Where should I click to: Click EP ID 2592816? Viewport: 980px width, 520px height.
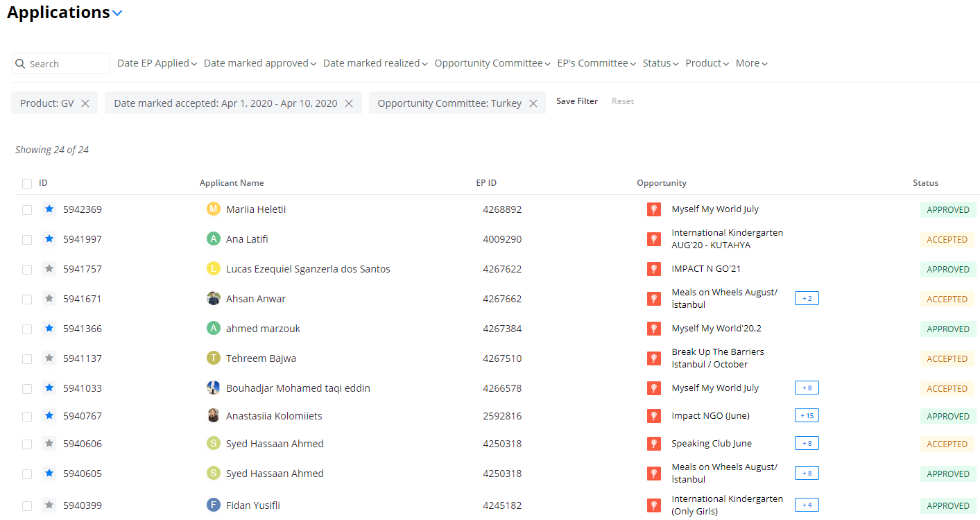coord(502,416)
